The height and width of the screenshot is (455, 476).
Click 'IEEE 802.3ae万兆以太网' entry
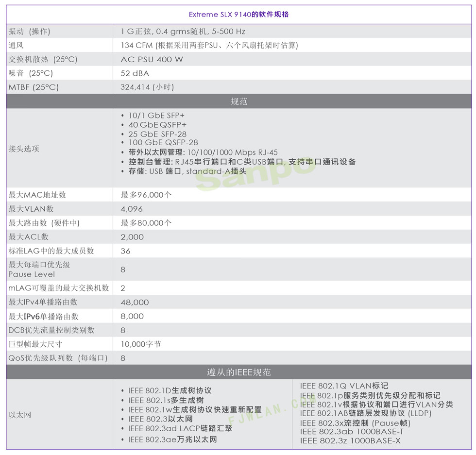172,439
